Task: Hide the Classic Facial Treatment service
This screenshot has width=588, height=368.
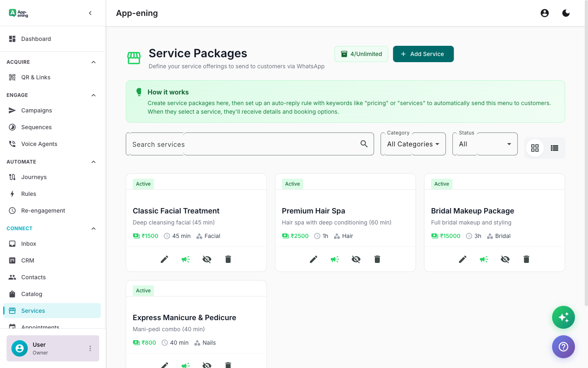Action: (x=207, y=259)
